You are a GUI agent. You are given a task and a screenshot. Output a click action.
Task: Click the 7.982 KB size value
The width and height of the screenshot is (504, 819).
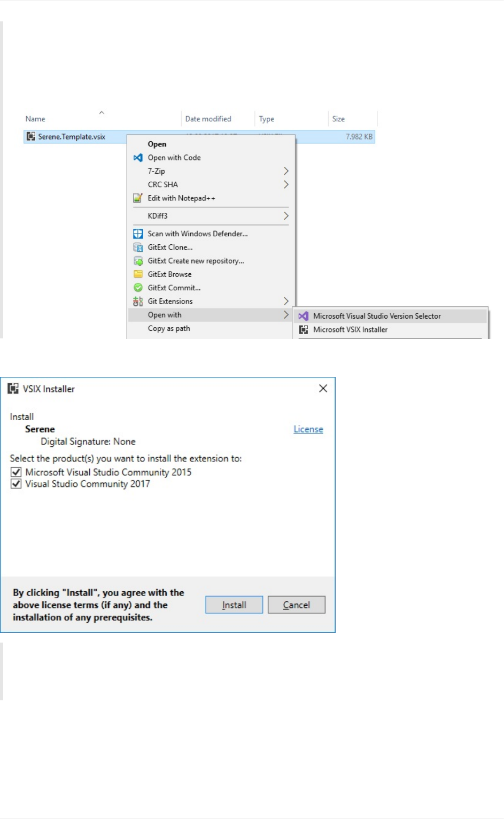(x=359, y=137)
